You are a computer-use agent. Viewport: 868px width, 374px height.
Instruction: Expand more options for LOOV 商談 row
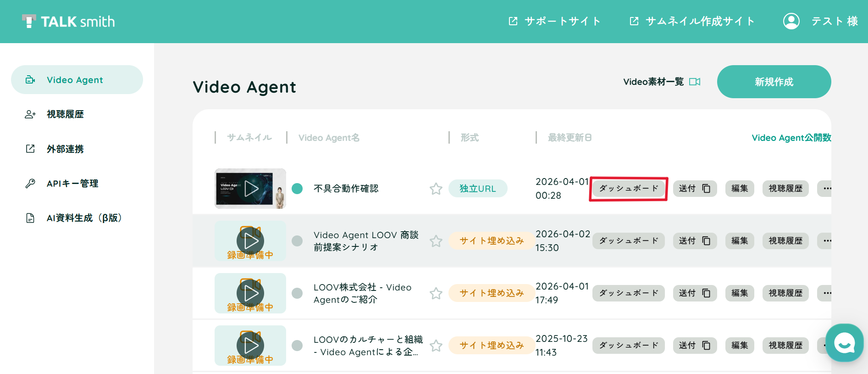click(x=825, y=241)
